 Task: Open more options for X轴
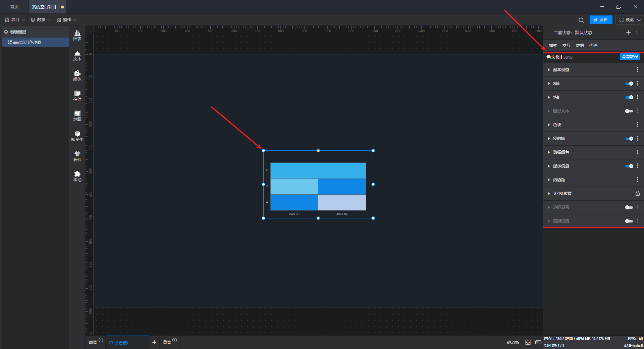[x=638, y=83]
